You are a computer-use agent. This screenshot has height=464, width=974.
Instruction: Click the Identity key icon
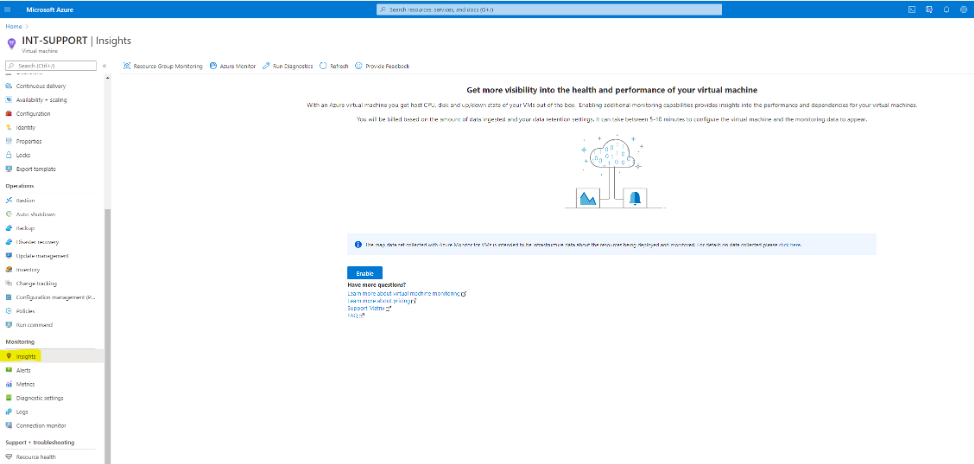[9, 127]
